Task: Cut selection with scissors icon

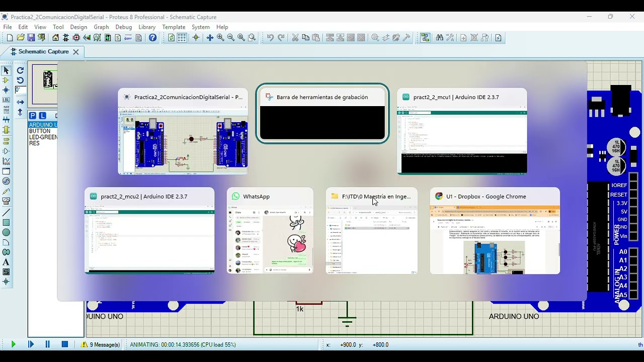Action: click(x=295, y=38)
